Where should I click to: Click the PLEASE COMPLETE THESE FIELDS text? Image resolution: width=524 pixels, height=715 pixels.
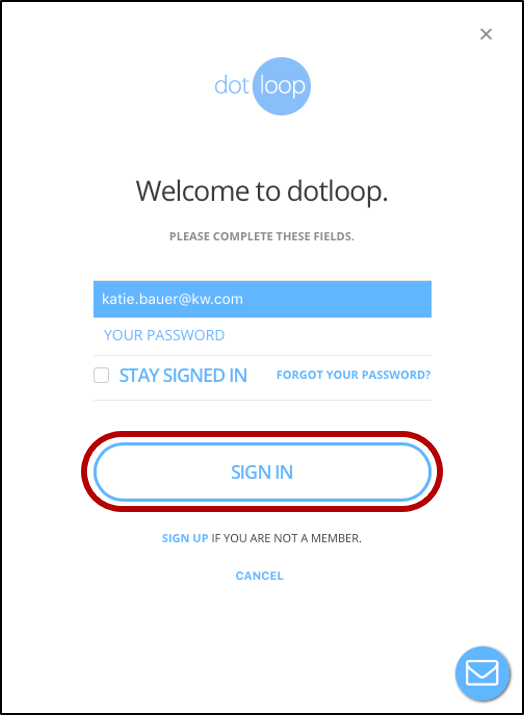point(262,236)
